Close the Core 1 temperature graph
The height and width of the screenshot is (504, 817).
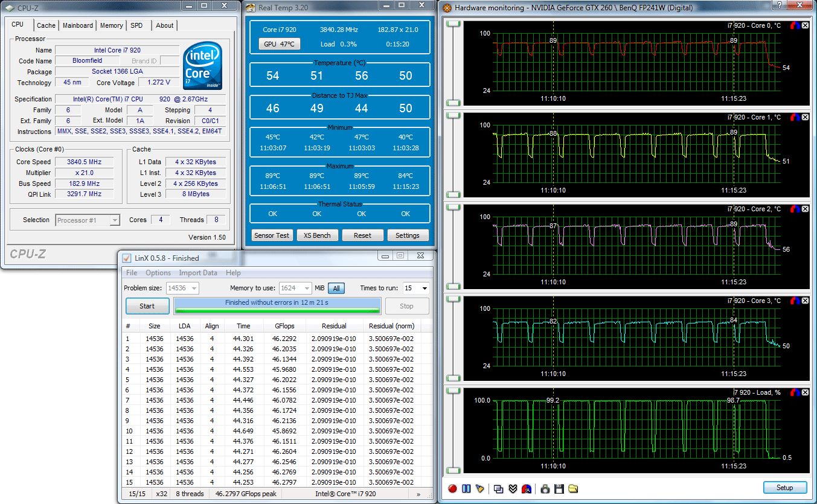[x=805, y=117]
